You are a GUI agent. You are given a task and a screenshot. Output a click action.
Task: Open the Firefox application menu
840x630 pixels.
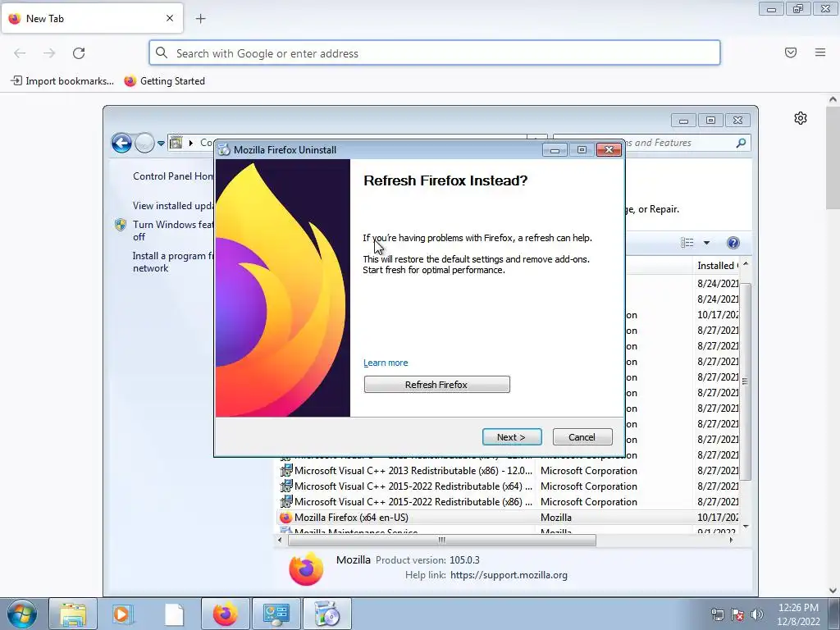pos(819,52)
